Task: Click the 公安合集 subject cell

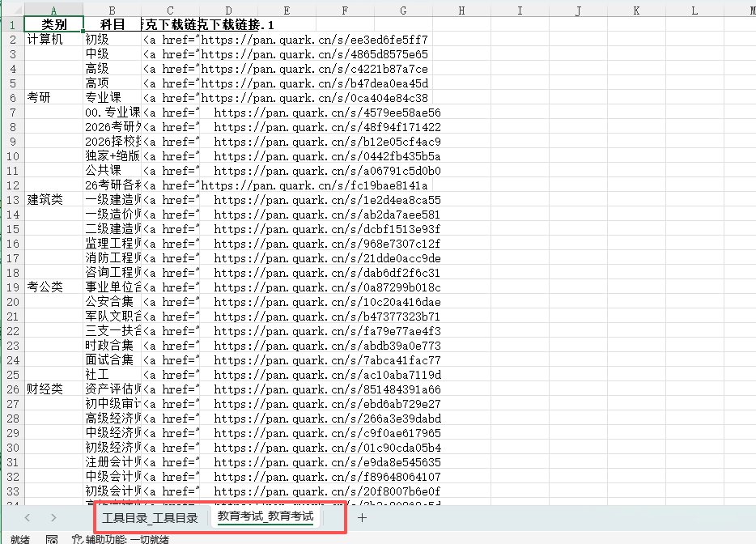Action: [x=113, y=302]
